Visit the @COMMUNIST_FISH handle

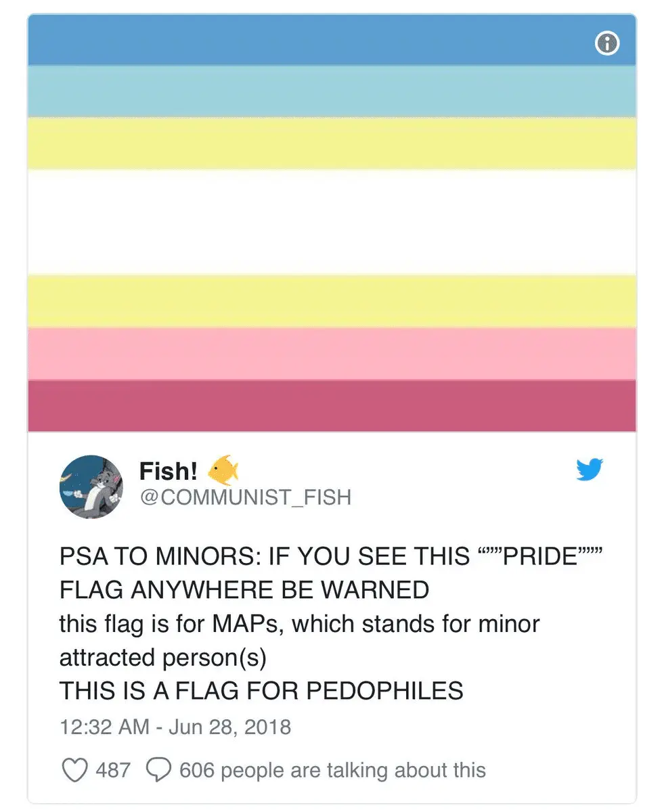(x=245, y=497)
